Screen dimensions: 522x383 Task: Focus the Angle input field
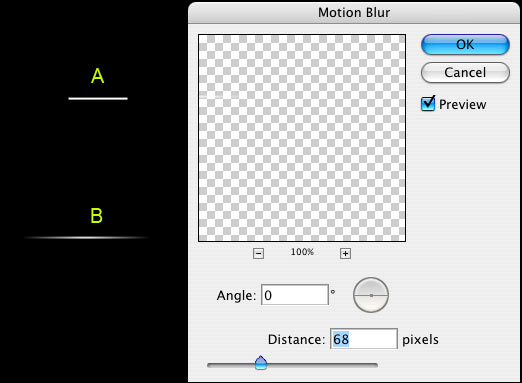coord(295,295)
